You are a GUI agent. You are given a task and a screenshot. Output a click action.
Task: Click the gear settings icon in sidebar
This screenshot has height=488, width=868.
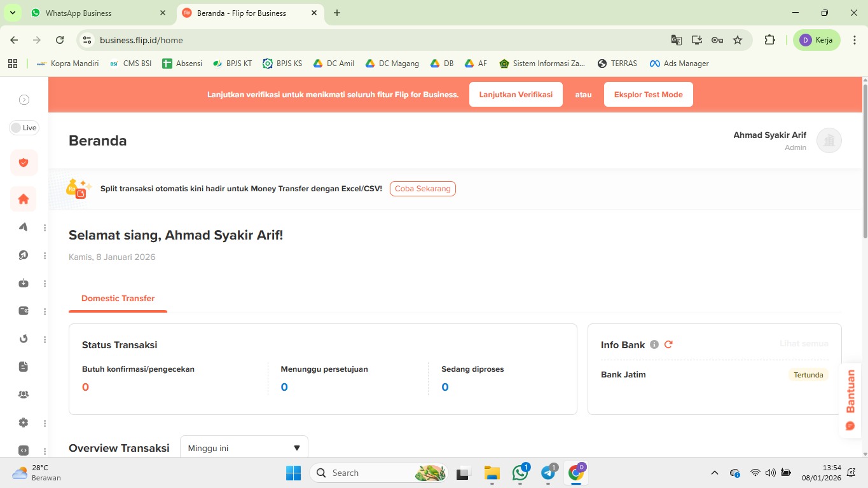coord(24,423)
